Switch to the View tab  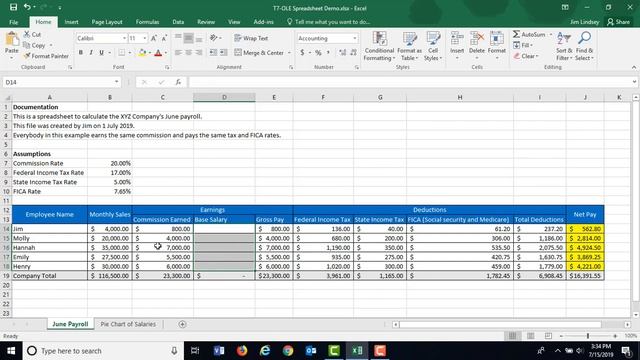(x=234, y=22)
